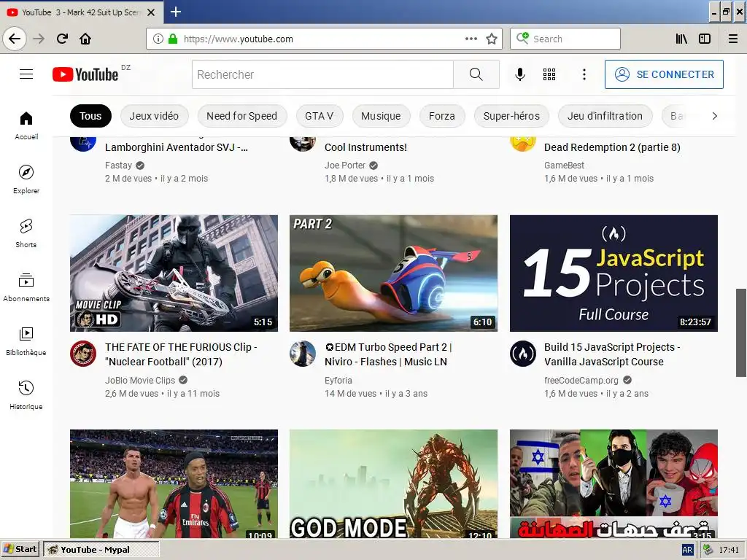Open the browser hamburger menu
747x560 pixels.
click(x=733, y=39)
